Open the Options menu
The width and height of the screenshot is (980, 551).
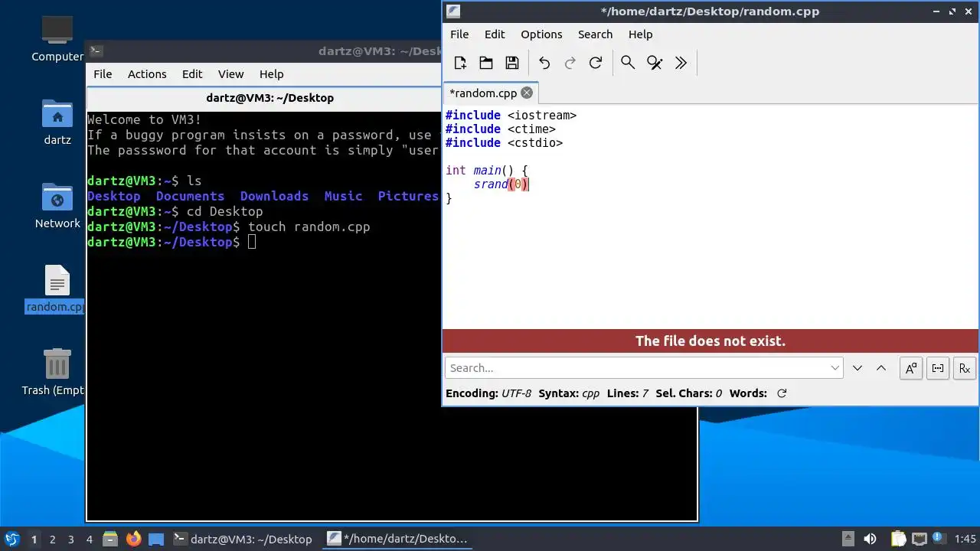541,34
